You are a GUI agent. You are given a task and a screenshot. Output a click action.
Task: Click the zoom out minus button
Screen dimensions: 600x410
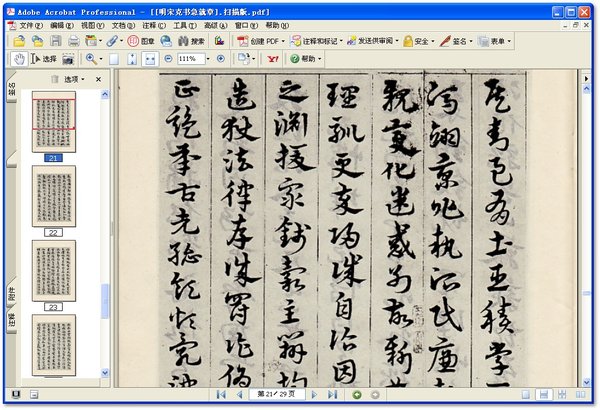click(168, 59)
